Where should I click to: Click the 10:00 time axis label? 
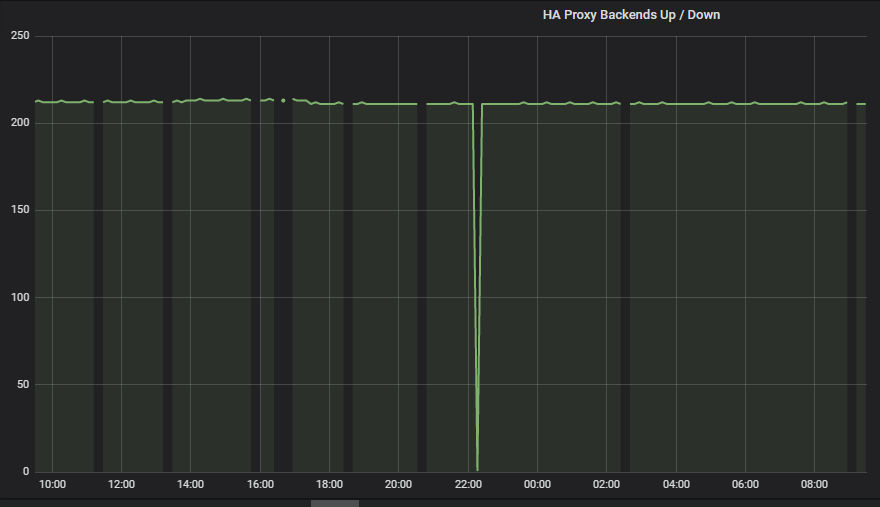point(52,484)
